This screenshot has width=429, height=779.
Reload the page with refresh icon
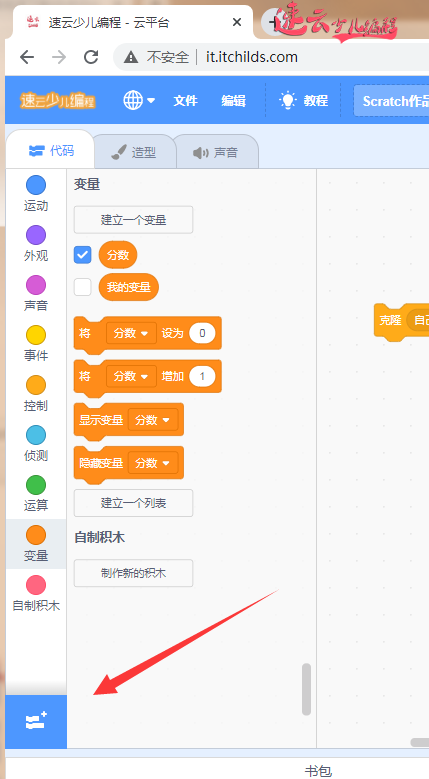click(x=91, y=57)
